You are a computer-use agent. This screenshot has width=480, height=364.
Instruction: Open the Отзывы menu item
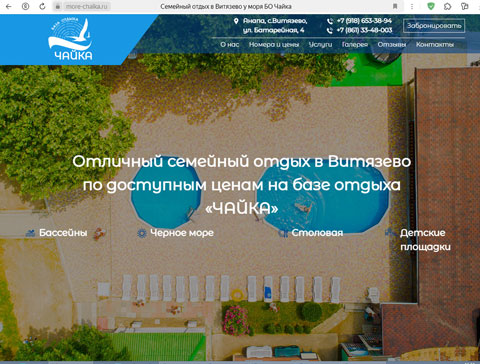click(392, 44)
